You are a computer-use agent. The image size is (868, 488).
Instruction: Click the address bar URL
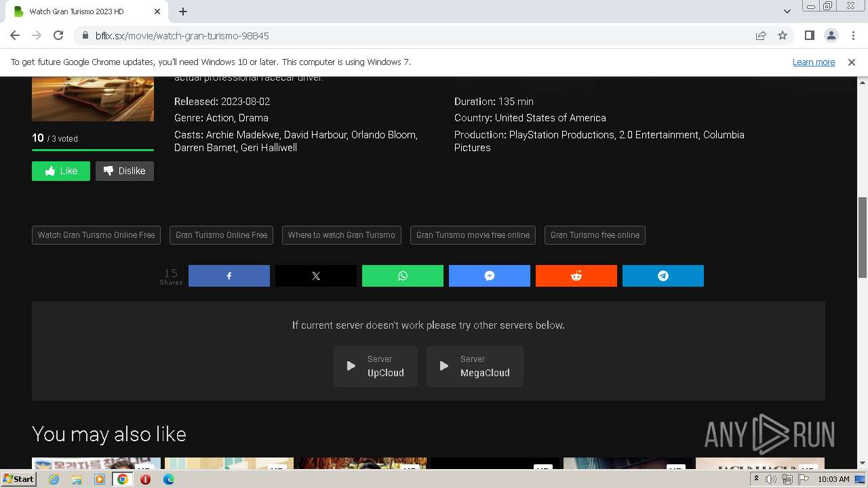point(182,35)
